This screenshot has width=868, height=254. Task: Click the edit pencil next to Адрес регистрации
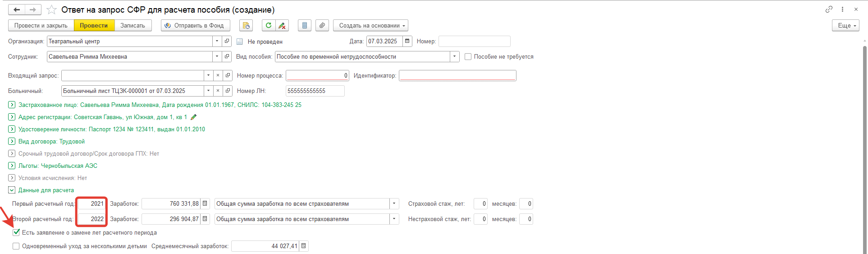tap(194, 117)
